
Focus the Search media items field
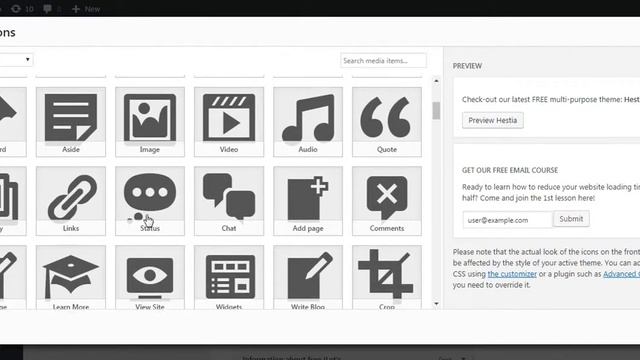(x=383, y=60)
